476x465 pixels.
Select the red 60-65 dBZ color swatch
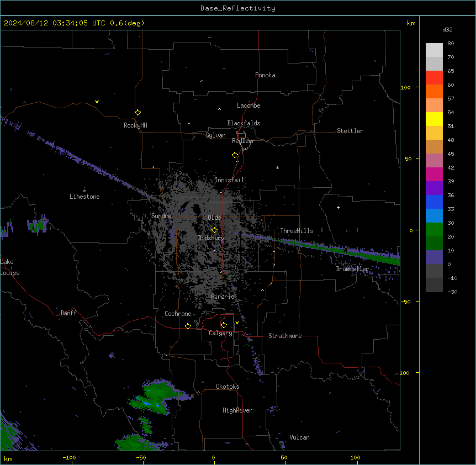[x=434, y=78]
